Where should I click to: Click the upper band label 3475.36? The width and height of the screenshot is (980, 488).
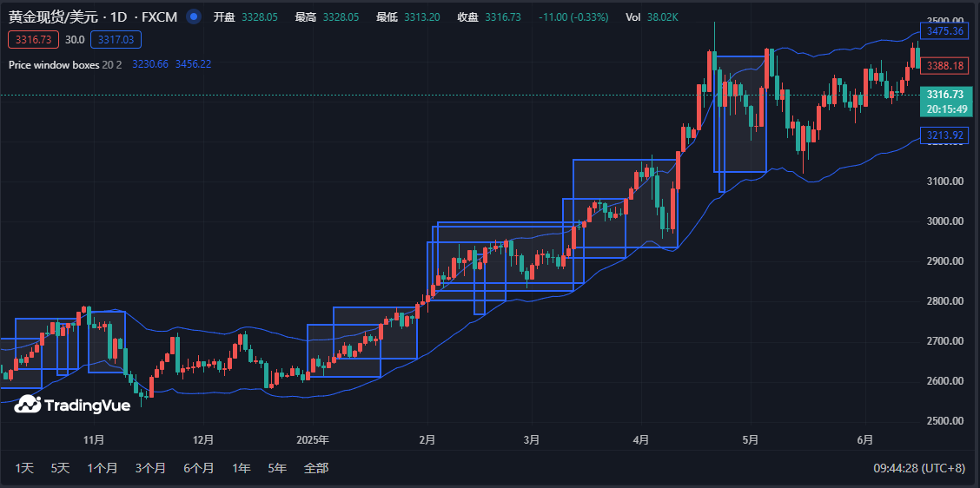click(x=944, y=31)
